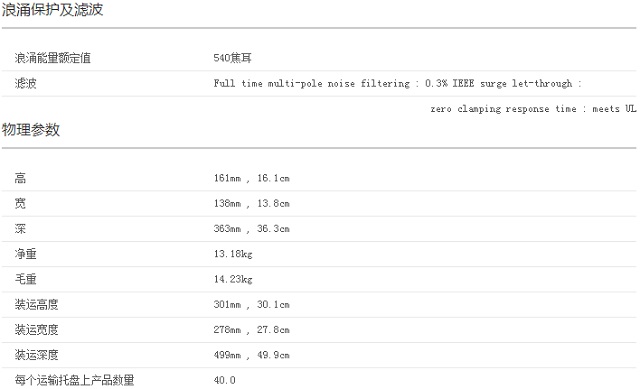Screen dimensions: 640x389
Task: Click the 138mm, 13.8cm width value
Action: point(251,203)
